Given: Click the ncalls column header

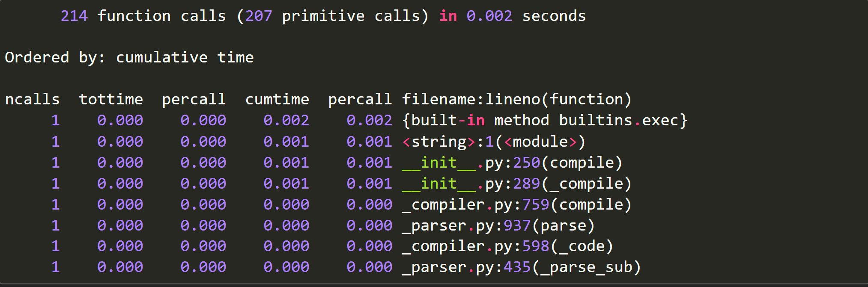Looking at the screenshot, I should click(x=32, y=100).
